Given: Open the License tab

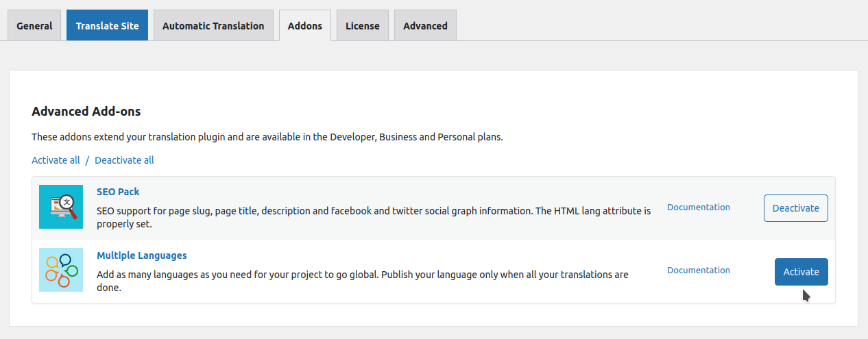Looking at the screenshot, I should coord(363,25).
